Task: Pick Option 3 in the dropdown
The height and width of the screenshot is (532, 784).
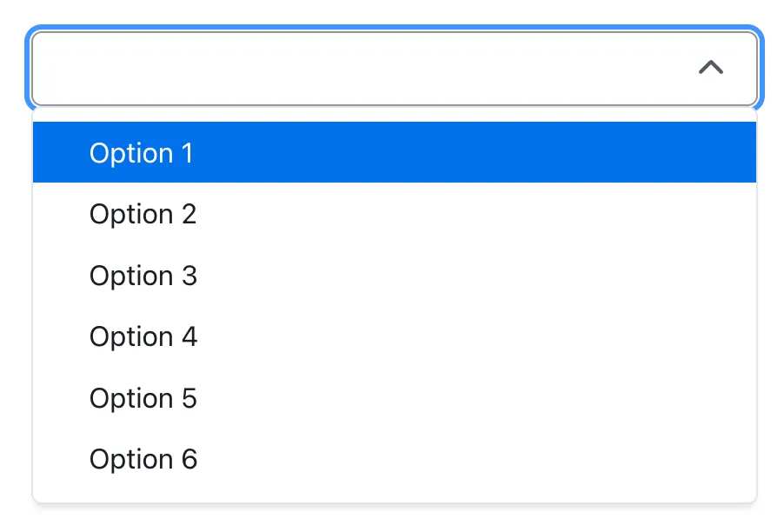Action: tap(394, 276)
